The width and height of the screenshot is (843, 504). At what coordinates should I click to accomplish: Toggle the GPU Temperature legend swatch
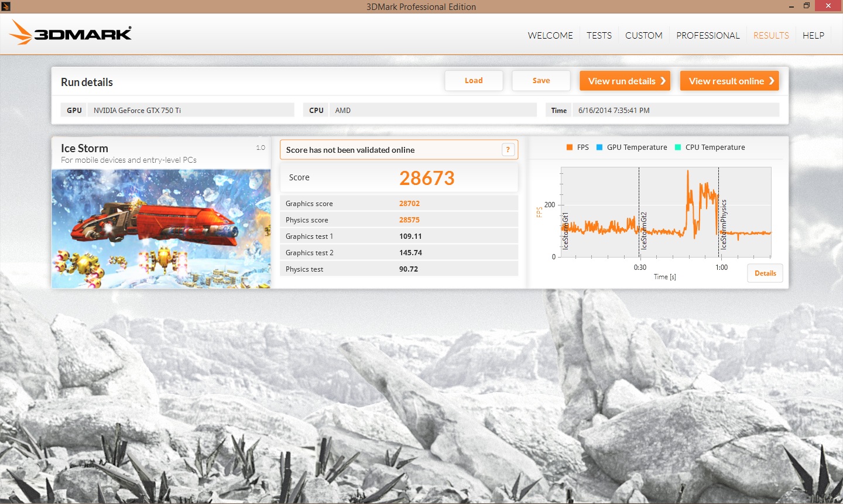599,148
